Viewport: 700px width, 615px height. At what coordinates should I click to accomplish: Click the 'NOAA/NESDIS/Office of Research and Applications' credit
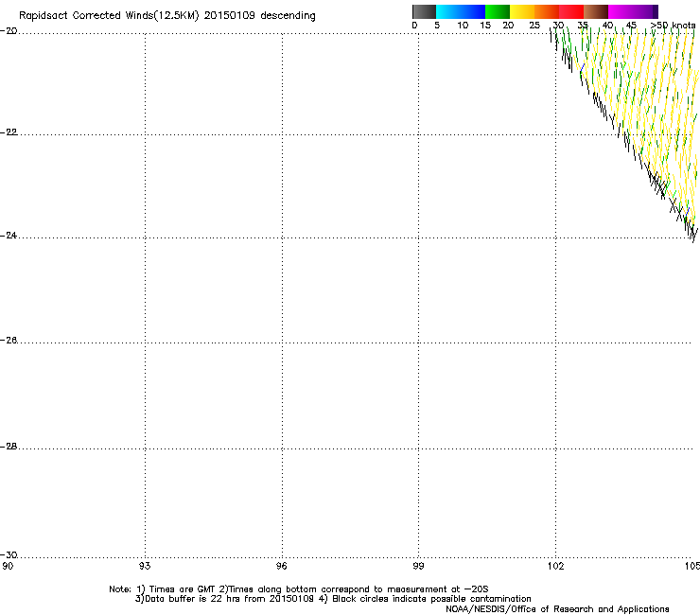pos(557,609)
